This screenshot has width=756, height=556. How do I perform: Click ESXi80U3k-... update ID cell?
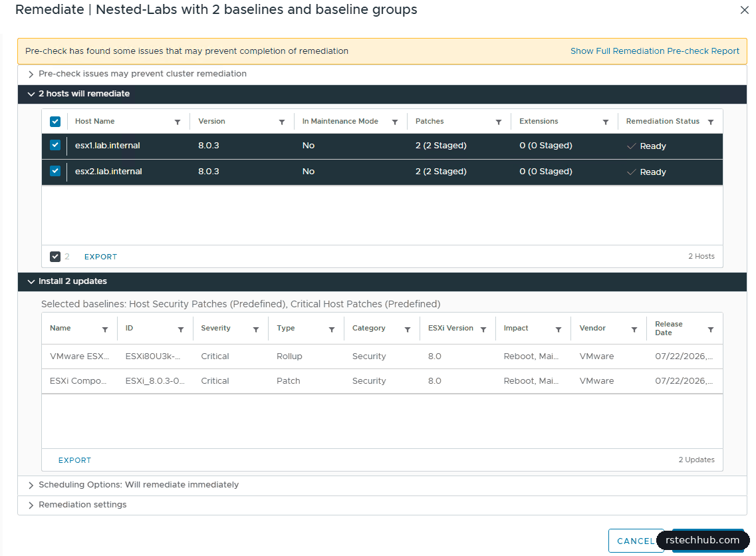[x=153, y=356]
